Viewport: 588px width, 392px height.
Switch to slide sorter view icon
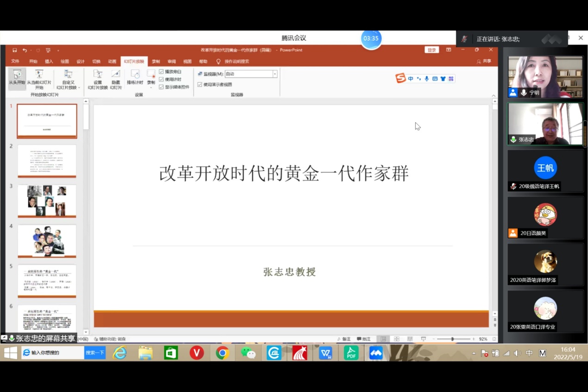click(x=396, y=339)
